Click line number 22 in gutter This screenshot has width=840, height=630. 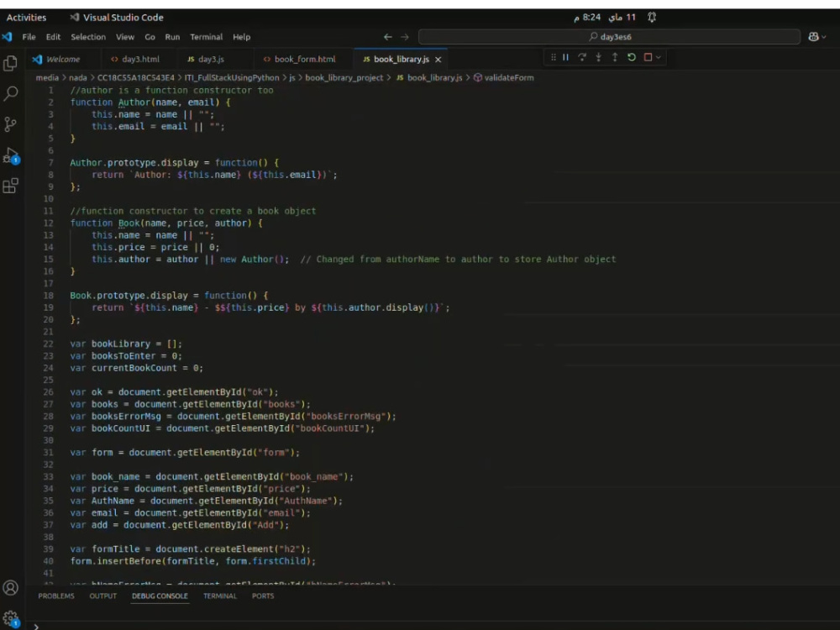coord(48,344)
